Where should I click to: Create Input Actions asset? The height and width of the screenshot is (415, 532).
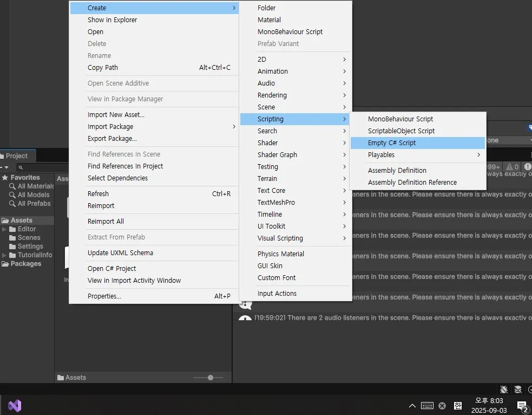[295, 294]
